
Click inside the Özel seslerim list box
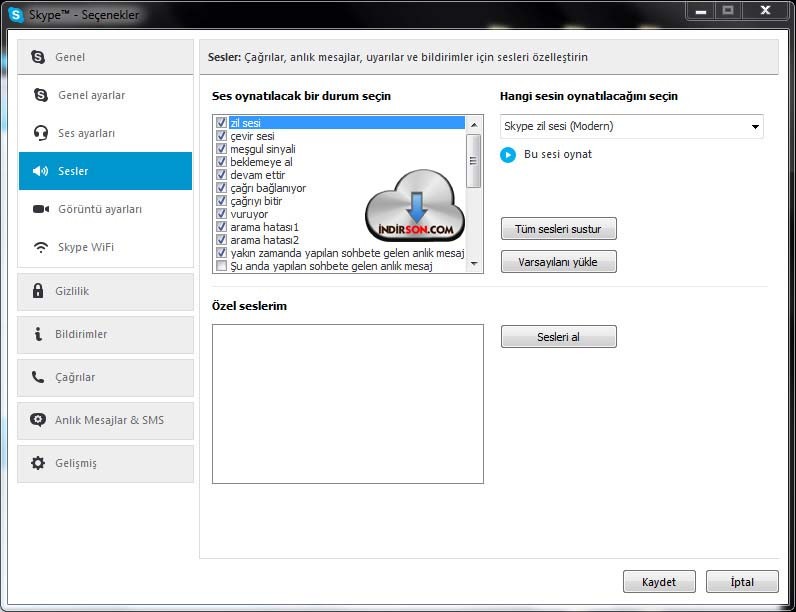click(x=348, y=404)
